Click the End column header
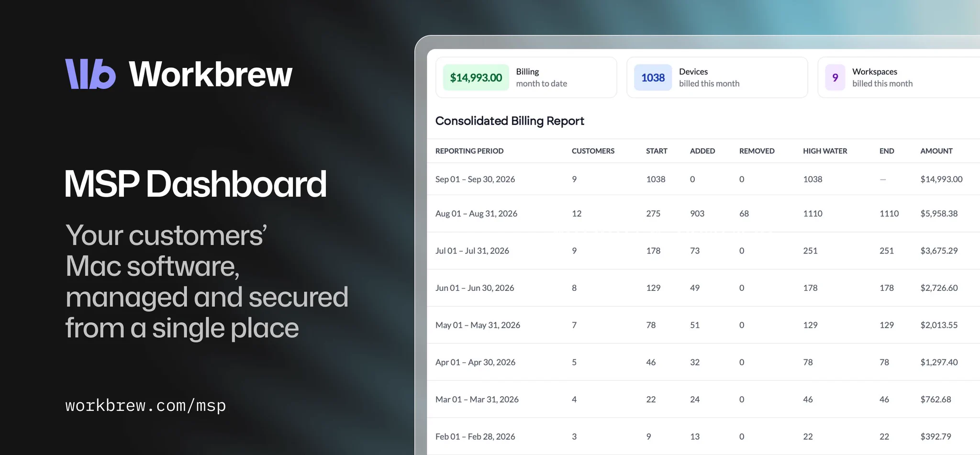The image size is (980, 455). pyautogui.click(x=887, y=151)
